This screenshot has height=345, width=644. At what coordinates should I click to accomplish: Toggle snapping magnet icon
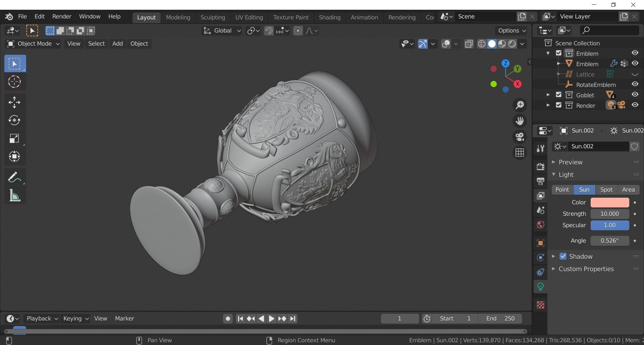[269, 31]
